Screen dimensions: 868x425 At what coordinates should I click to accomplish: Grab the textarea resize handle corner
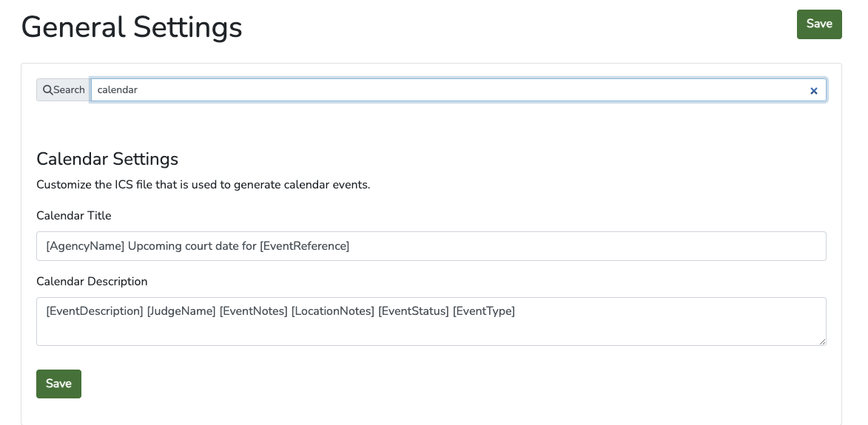click(823, 342)
